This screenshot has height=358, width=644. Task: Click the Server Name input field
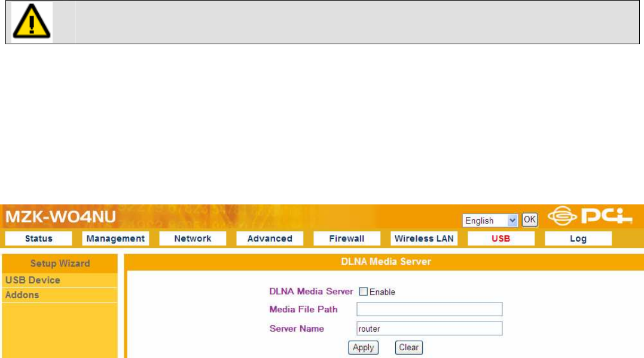click(x=429, y=329)
